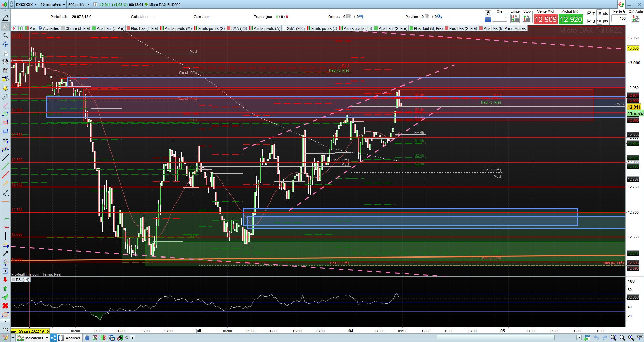
Task: Click the trash can delete tool
Action: (x=5, y=70)
